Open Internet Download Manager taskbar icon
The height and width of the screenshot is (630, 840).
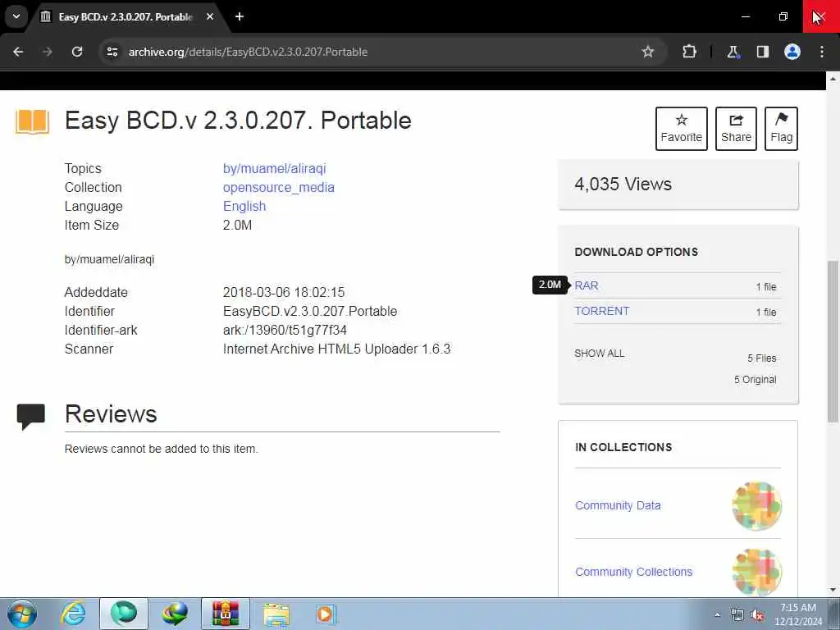[x=175, y=614]
